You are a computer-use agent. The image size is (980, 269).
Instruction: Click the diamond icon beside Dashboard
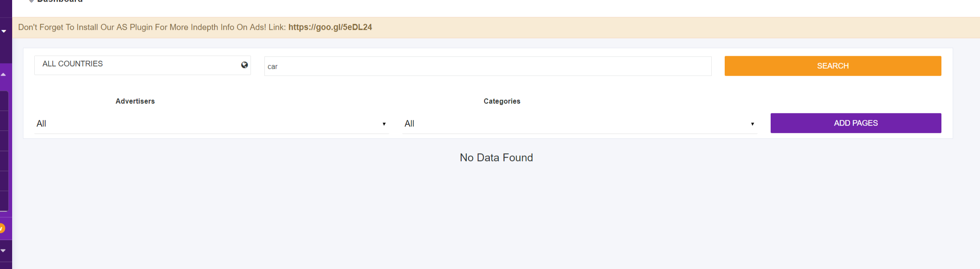tap(31, 1)
